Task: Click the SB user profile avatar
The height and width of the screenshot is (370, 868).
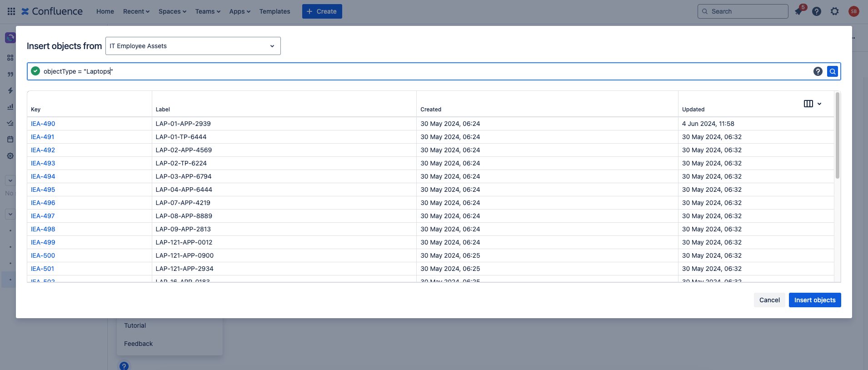Action: coord(853,11)
